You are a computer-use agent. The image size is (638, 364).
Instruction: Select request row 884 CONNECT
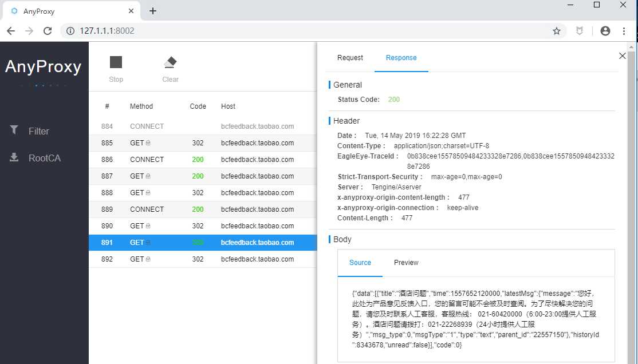click(203, 126)
